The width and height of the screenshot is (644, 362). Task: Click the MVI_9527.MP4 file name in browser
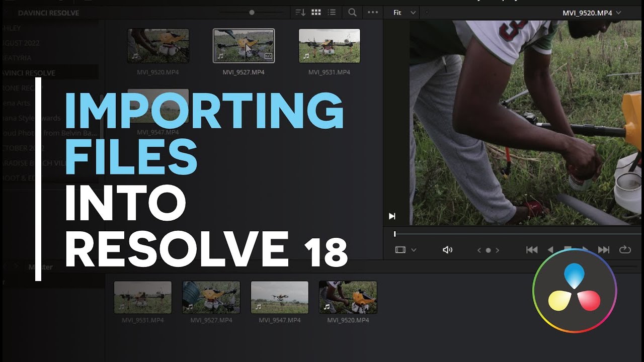pyautogui.click(x=244, y=72)
